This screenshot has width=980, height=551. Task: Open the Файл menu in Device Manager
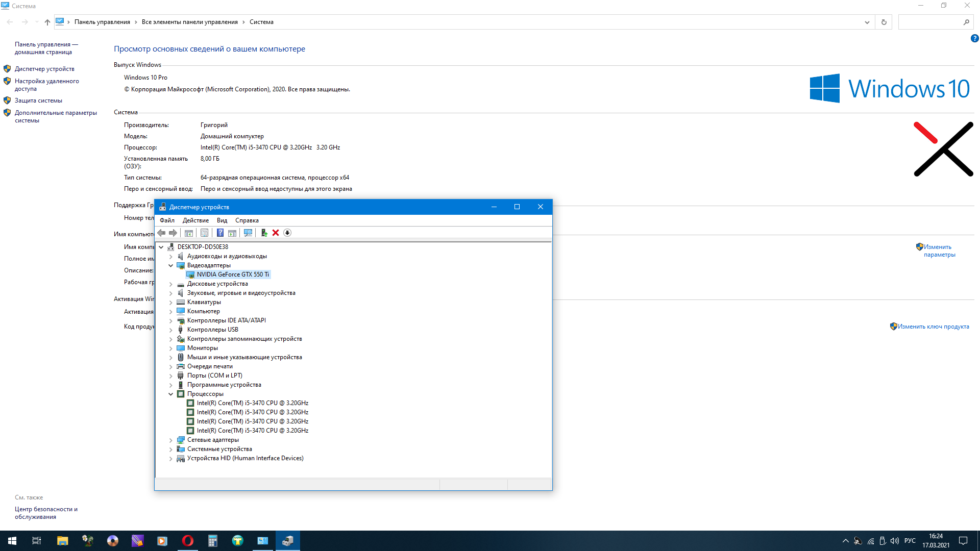pyautogui.click(x=167, y=220)
